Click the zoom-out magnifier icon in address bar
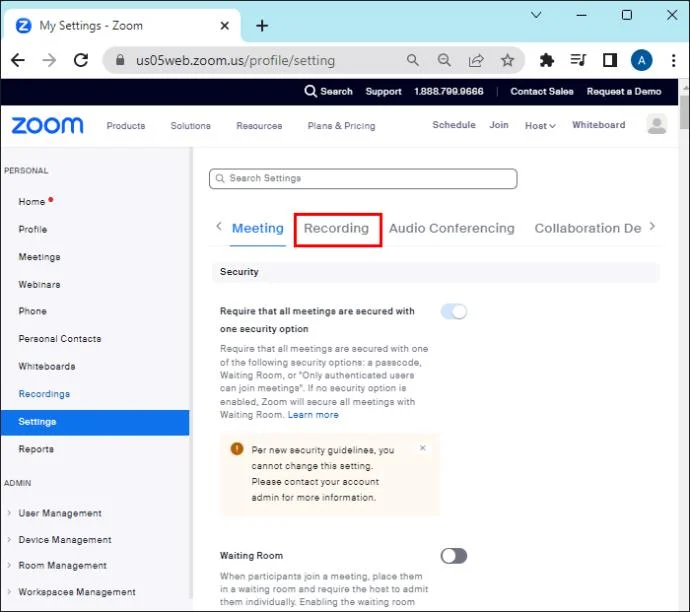This screenshot has width=690, height=612. point(444,60)
